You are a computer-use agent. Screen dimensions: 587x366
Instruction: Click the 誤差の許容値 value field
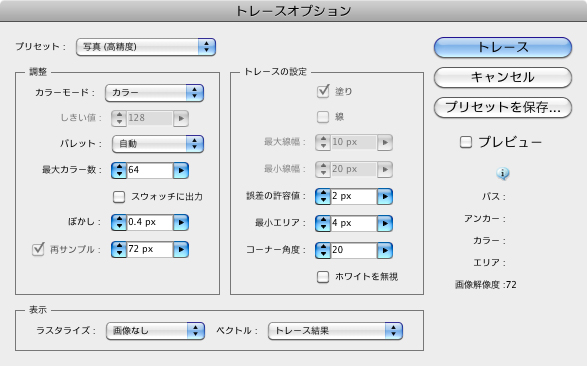pyautogui.click(x=354, y=196)
